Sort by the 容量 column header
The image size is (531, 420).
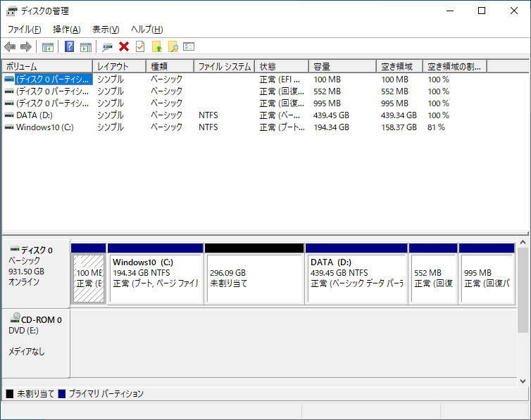[x=342, y=66]
